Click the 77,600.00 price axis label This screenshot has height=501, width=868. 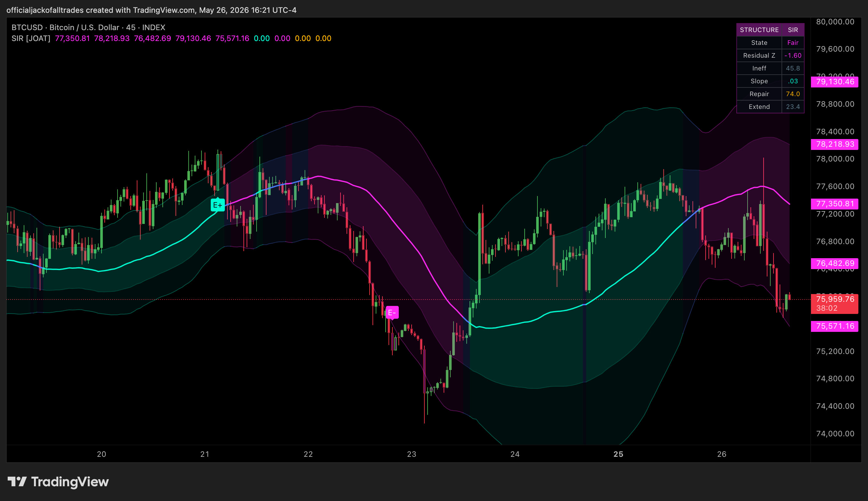pyautogui.click(x=835, y=186)
